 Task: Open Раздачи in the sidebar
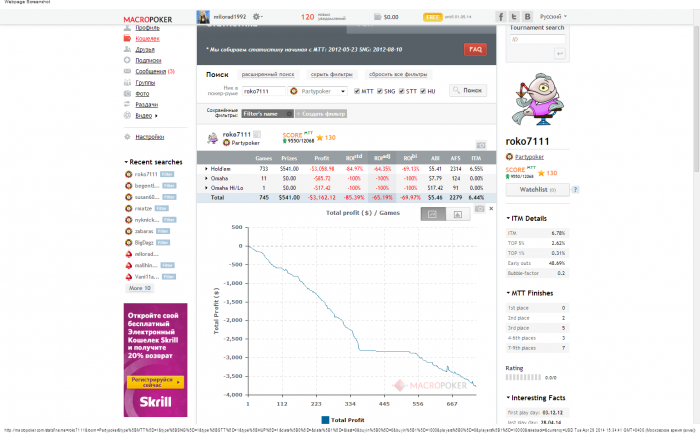pos(146,104)
